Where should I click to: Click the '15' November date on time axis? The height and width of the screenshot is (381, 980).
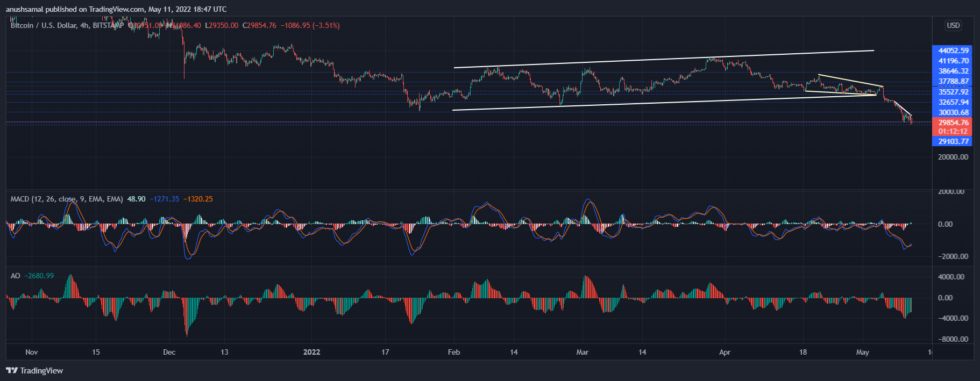[96, 352]
